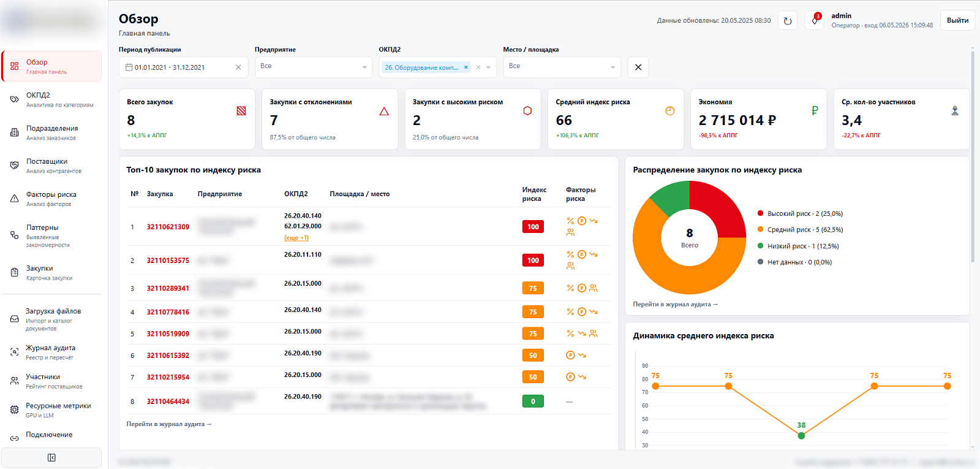Click the people factor icon in row 32110519909

coord(594,334)
